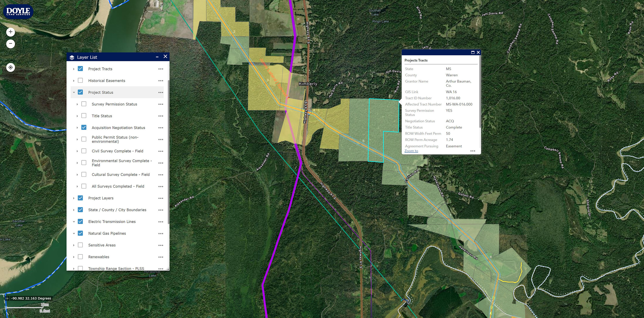Open the options menu in Projects Tracts popup

473,151
